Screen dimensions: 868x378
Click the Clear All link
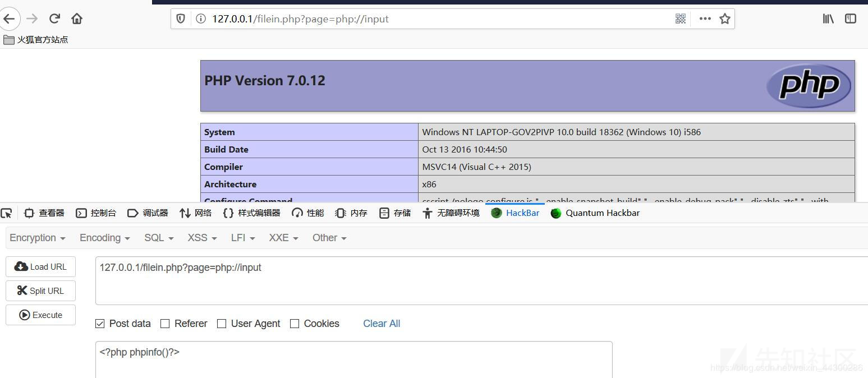(x=382, y=324)
